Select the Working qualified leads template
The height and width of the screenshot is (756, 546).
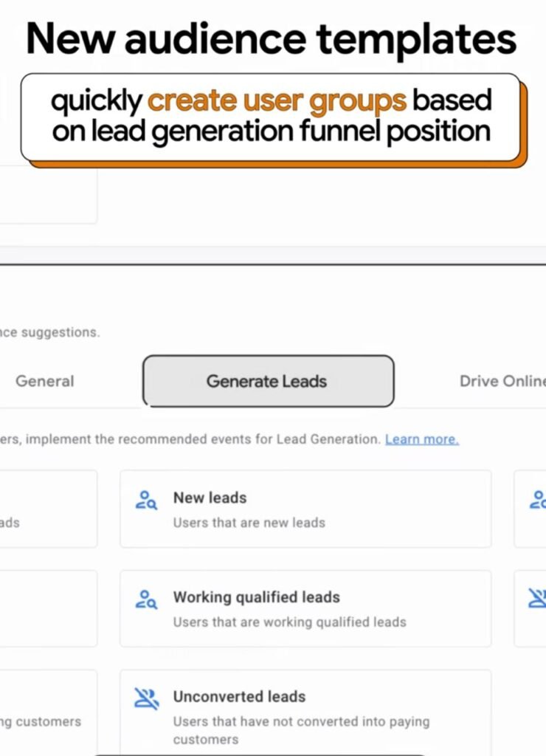pos(306,608)
